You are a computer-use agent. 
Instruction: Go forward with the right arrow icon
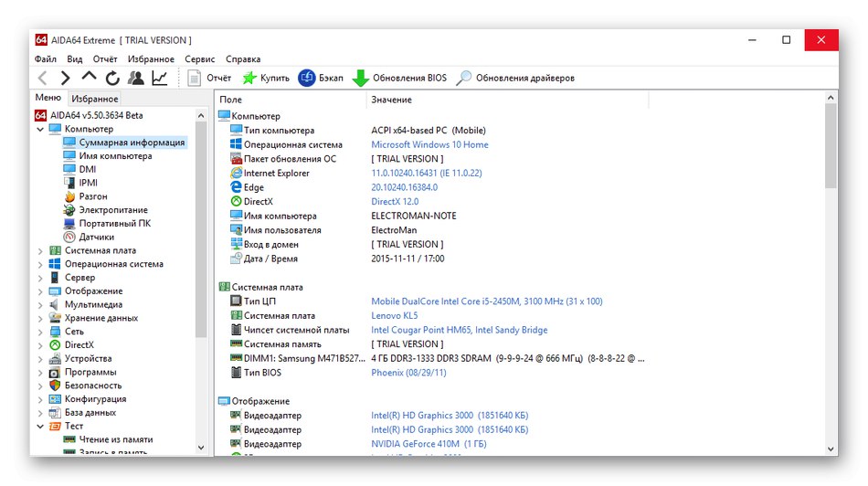pos(65,78)
